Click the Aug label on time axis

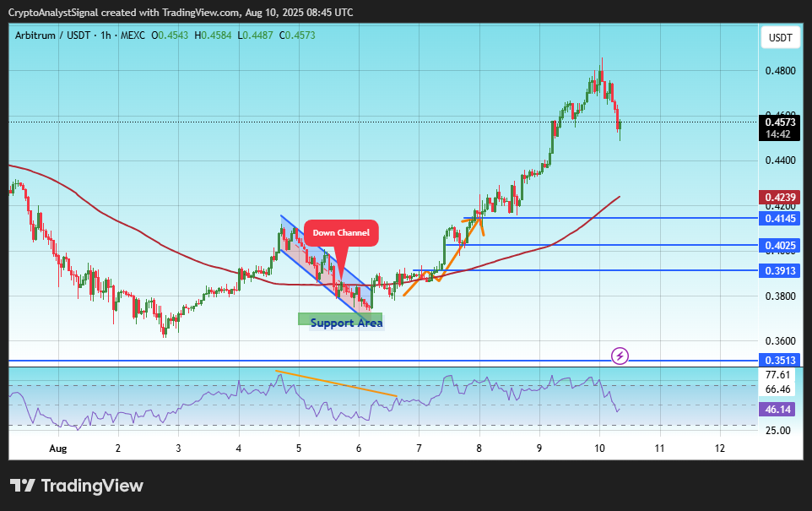[x=58, y=448]
